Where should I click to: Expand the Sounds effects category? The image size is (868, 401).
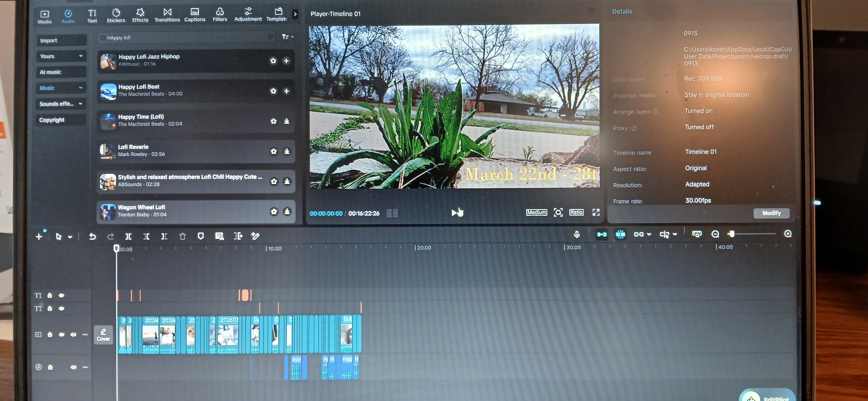[61, 104]
